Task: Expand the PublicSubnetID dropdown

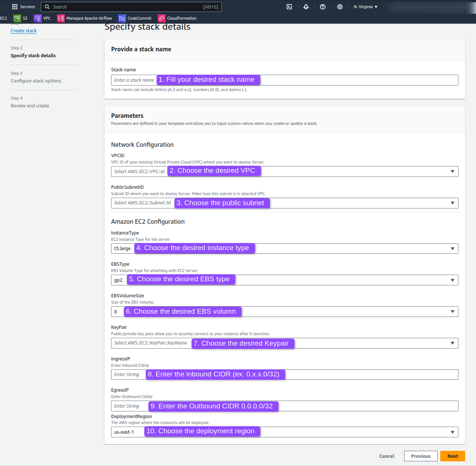Action: [284, 203]
